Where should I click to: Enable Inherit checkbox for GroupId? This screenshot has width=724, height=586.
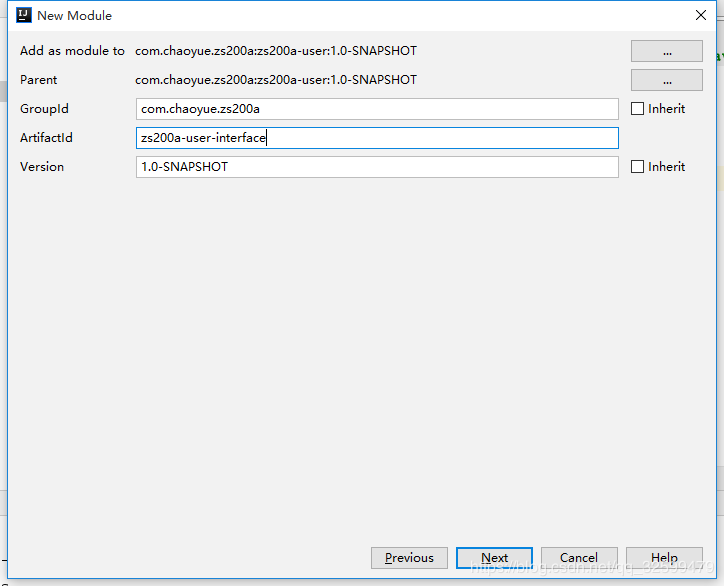(x=638, y=109)
